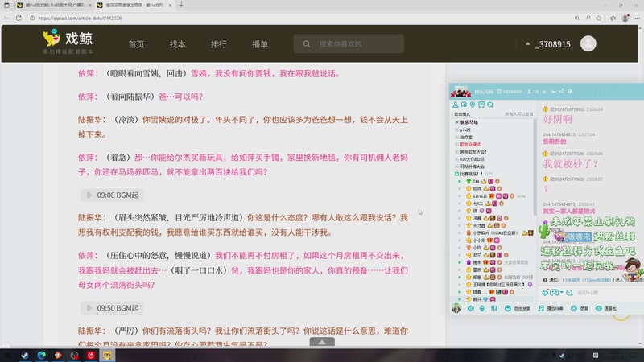Open a new browser tab
The image size is (644, 362).
click(x=181, y=6)
